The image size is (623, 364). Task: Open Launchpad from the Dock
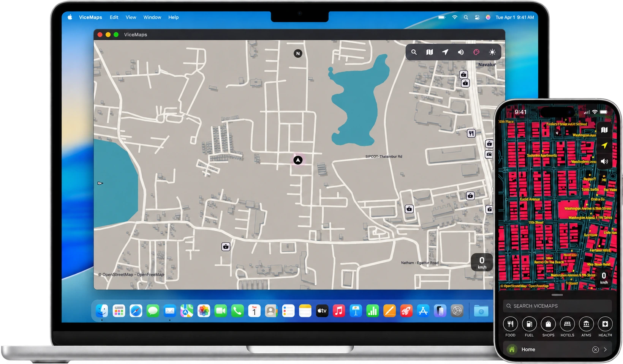coord(119,311)
